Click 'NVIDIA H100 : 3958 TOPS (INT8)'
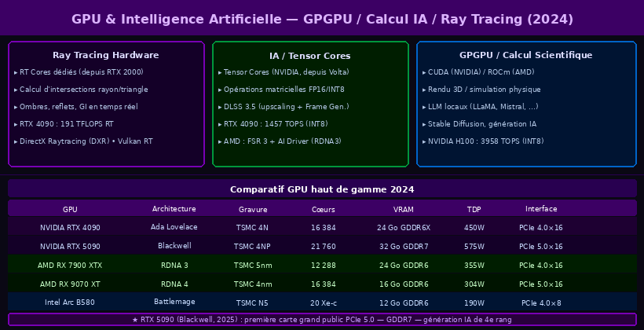644x330 pixels. (x=486, y=141)
